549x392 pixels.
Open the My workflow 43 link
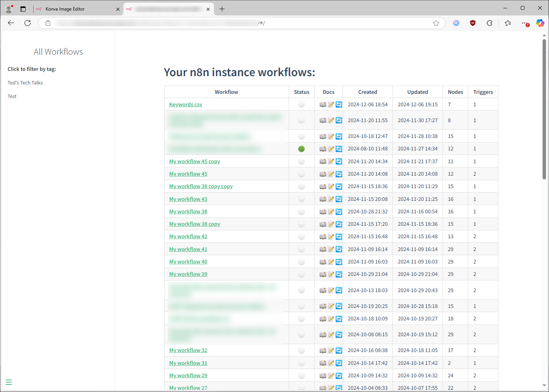click(188, 199)
